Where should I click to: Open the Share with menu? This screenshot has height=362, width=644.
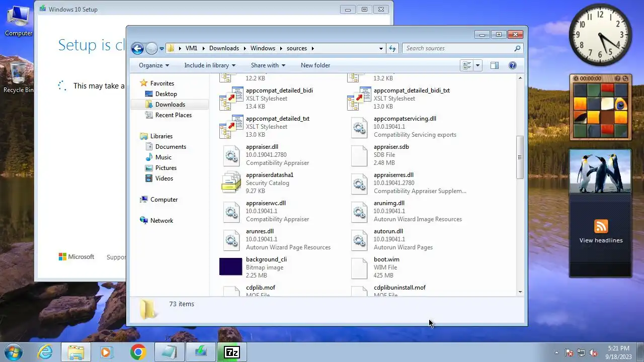[x=268, y=65]
